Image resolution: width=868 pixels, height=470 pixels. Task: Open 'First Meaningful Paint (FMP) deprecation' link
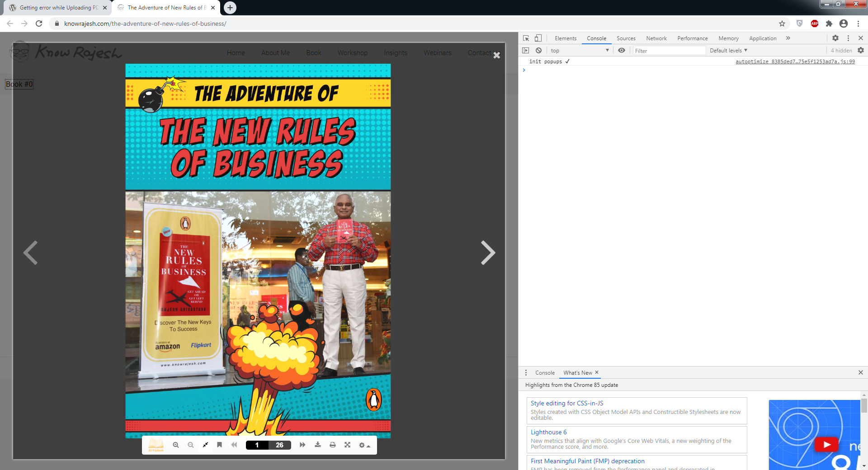[x=588, y=461]
